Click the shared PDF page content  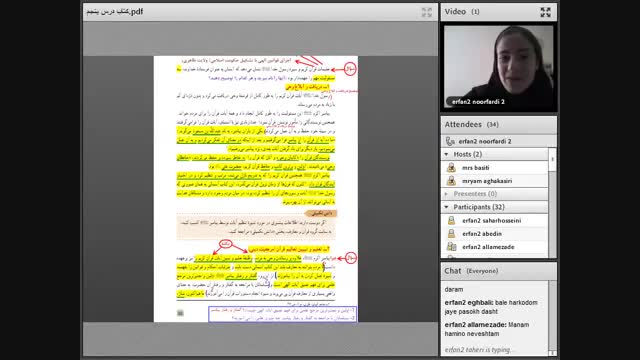tap(256, 189)
